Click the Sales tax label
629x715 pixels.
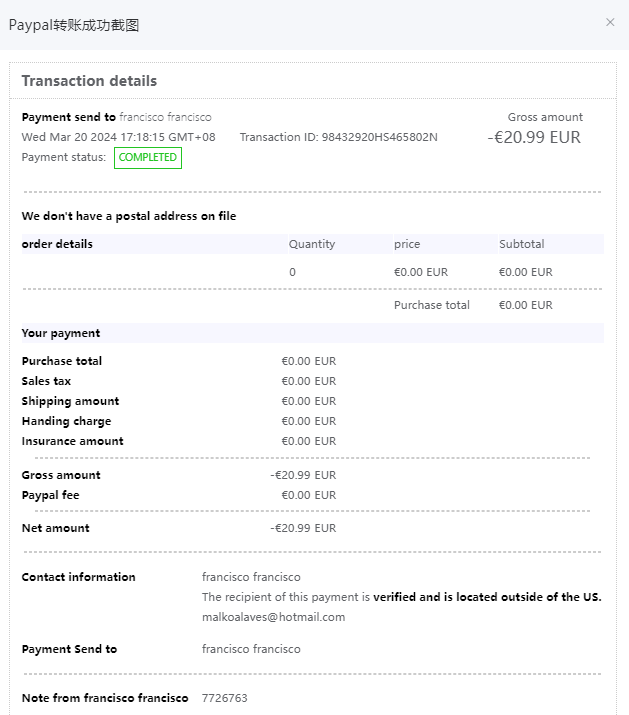point(46,381)
